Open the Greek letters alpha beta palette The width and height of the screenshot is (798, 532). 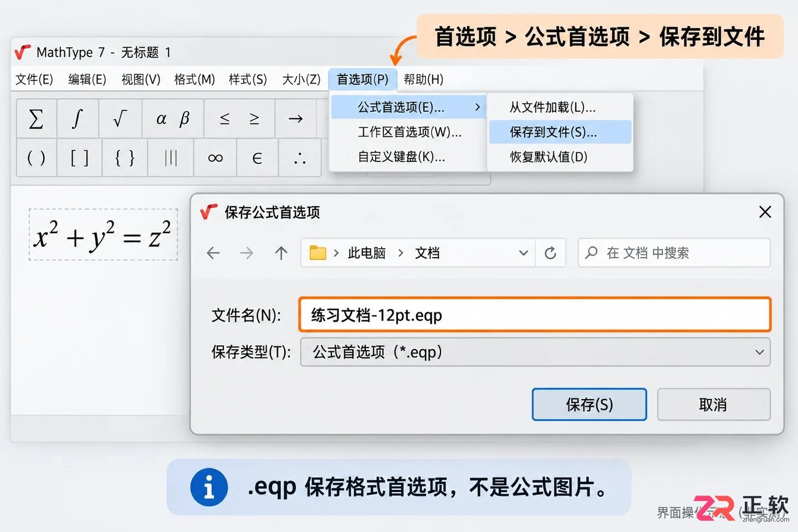click(173, 119)
